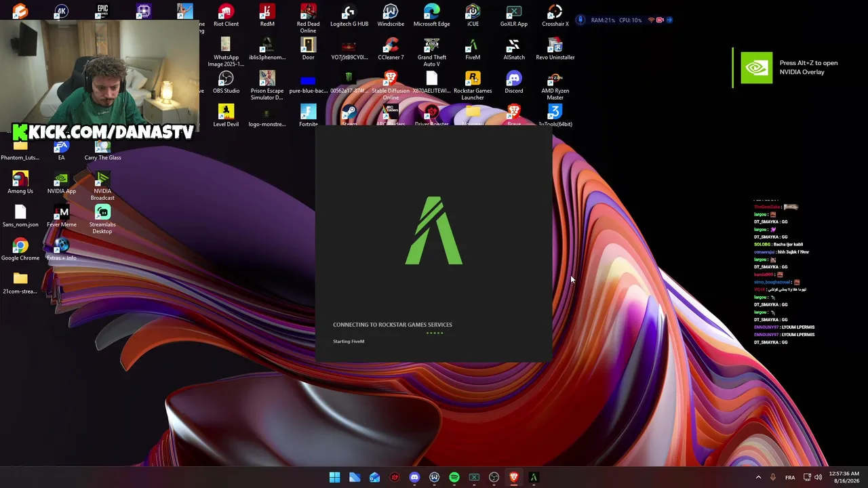Open OBS Studio taskbar icon

494,477
